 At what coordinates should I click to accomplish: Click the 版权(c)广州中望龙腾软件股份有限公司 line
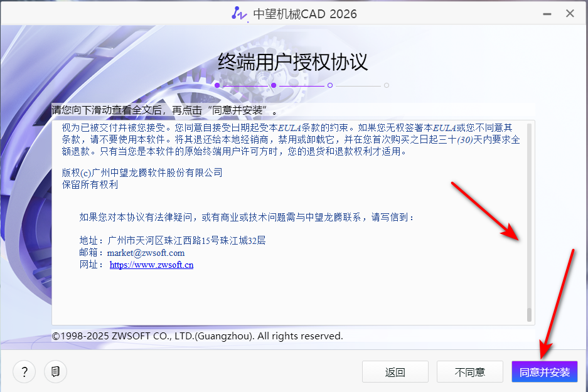coord(142,172)
